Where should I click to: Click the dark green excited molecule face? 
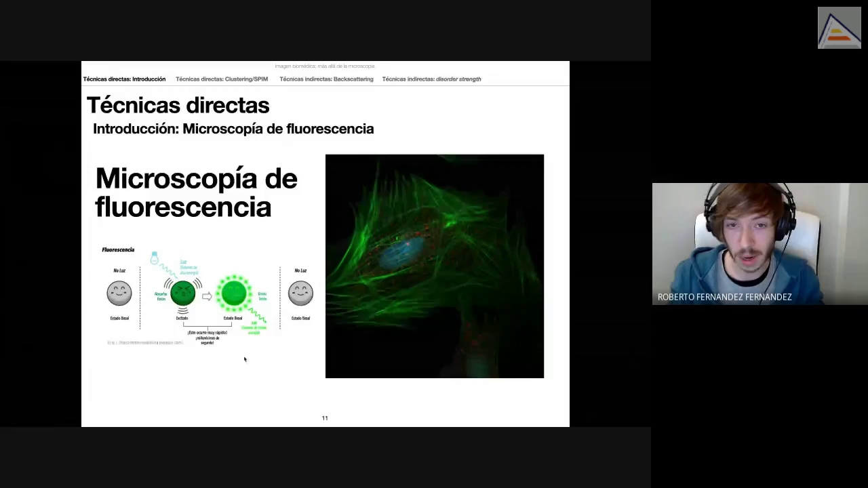[x=182, y=293]
